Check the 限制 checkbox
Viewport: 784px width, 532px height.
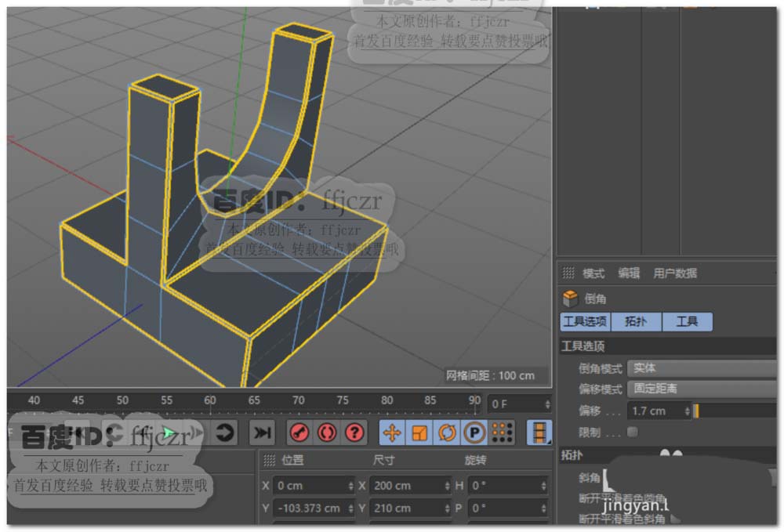click(633, 432)
